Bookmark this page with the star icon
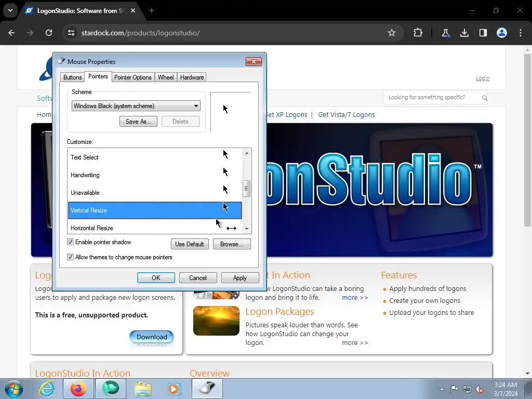 pyautogui.click(x=392, y=33)
